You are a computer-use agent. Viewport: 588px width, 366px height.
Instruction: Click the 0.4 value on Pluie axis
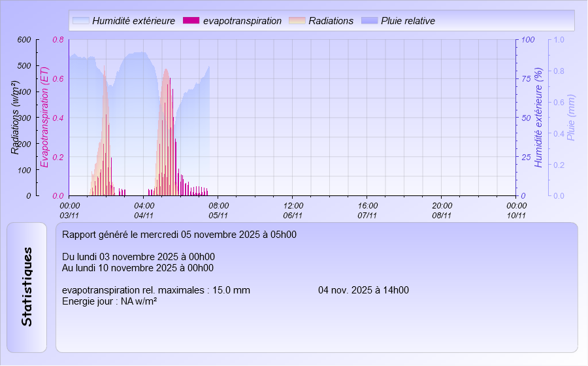pyautogui.click(x=559, y=133)
